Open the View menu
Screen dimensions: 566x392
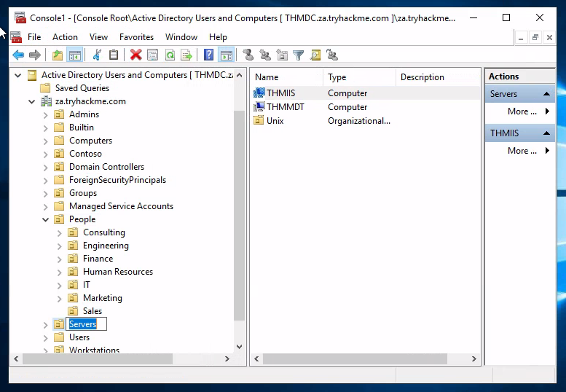pyautogui.click(x=98, y=37)
